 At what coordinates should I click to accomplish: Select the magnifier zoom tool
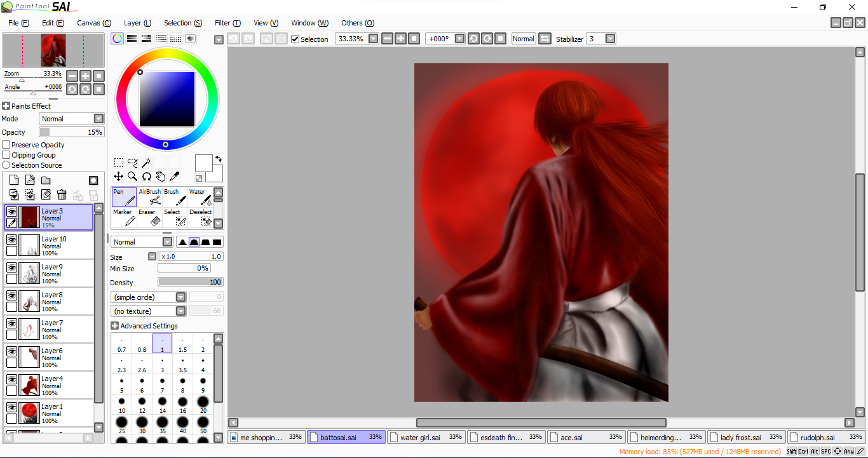point(133,177)
